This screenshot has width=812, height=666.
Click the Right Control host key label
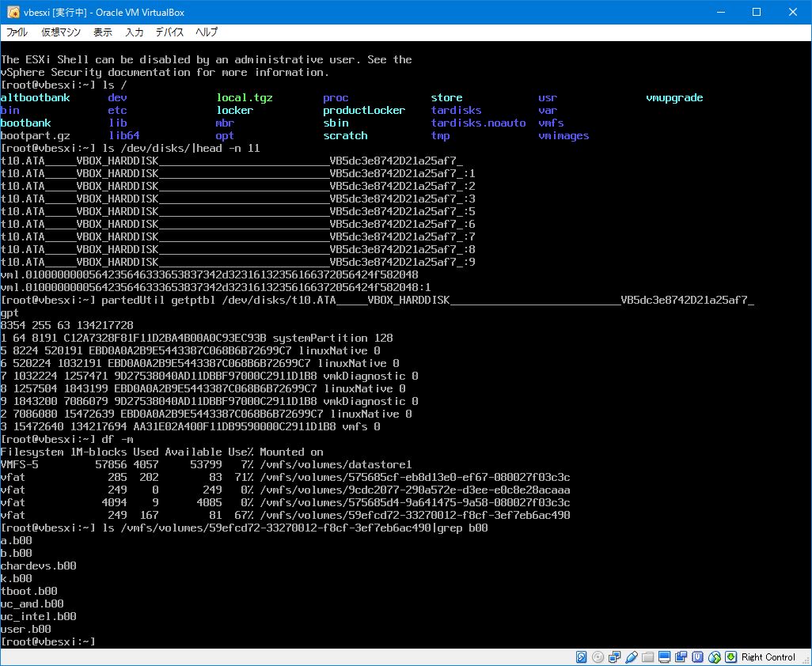(768, 657)
